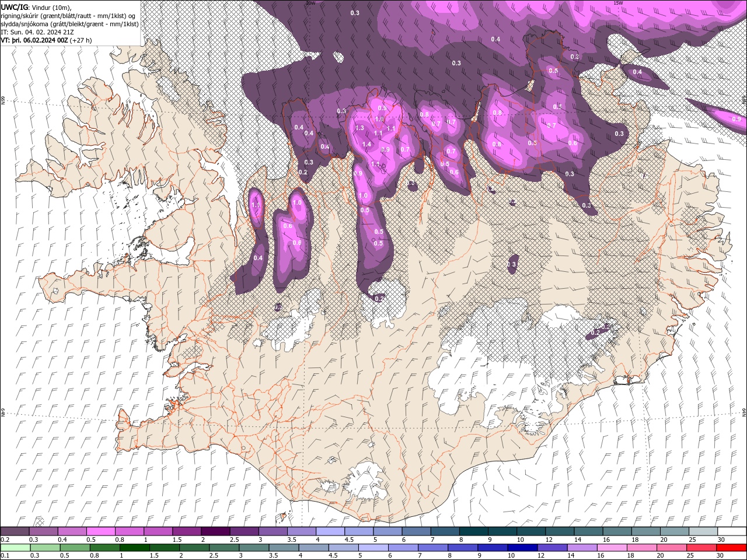This screenshot has width=747, height=560.
Task: Click the UWC/IG title in the header box
Action: click(x=14, y=6)
